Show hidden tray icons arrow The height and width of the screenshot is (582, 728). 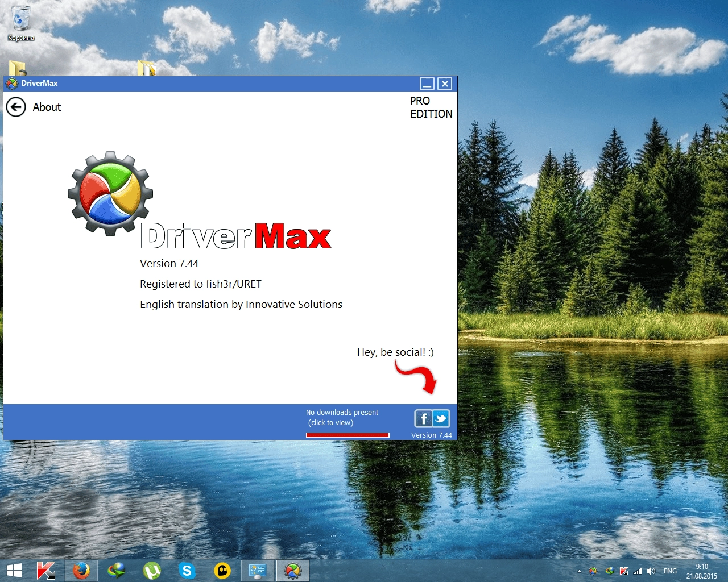point(579,571)
